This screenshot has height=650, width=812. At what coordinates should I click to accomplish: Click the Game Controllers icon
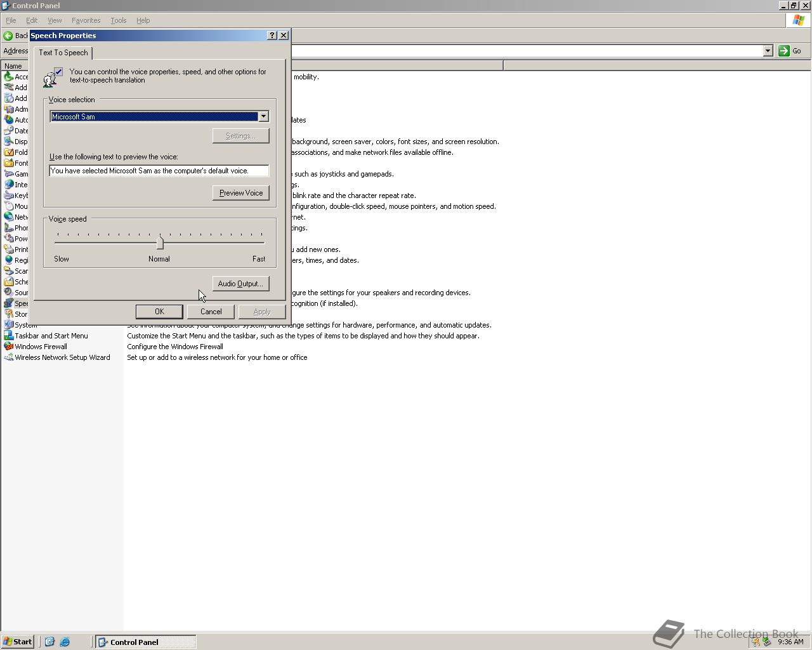coord(9,174)
